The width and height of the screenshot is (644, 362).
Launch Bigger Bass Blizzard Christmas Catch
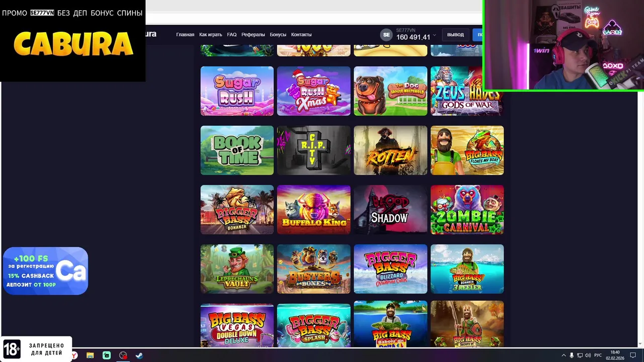390,269
